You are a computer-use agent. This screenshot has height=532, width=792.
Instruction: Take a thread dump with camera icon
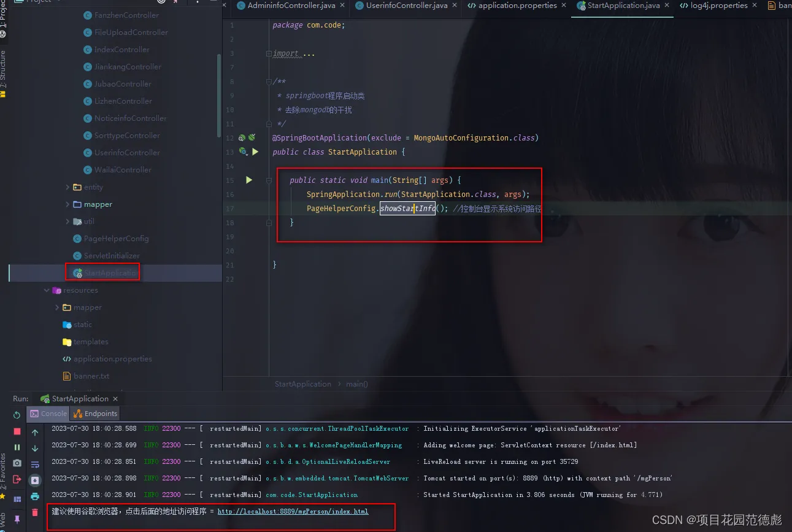(x=17, y=463)
